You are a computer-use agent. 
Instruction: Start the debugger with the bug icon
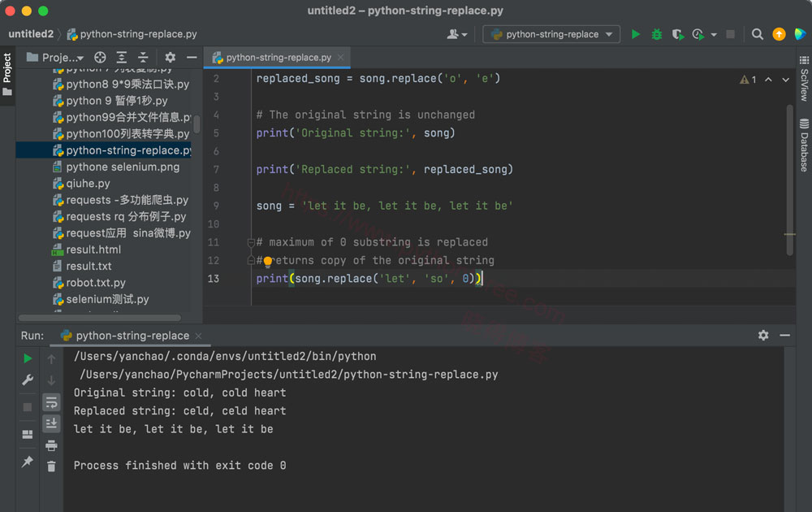[657, 34]
